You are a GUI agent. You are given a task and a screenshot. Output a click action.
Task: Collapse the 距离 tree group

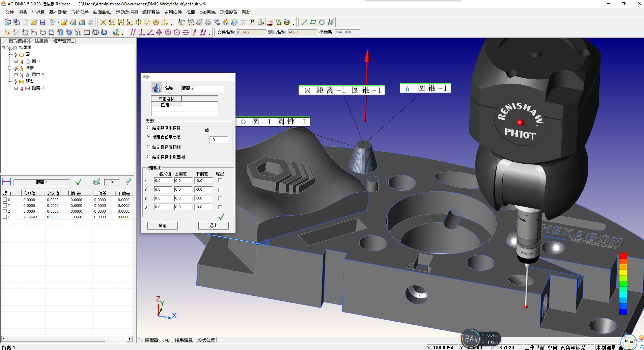(10, 81)
